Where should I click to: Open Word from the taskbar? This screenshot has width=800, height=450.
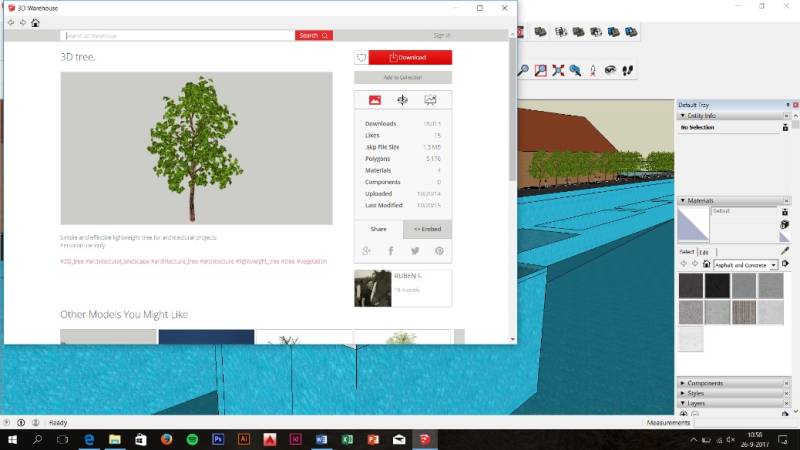coord(321,439)
